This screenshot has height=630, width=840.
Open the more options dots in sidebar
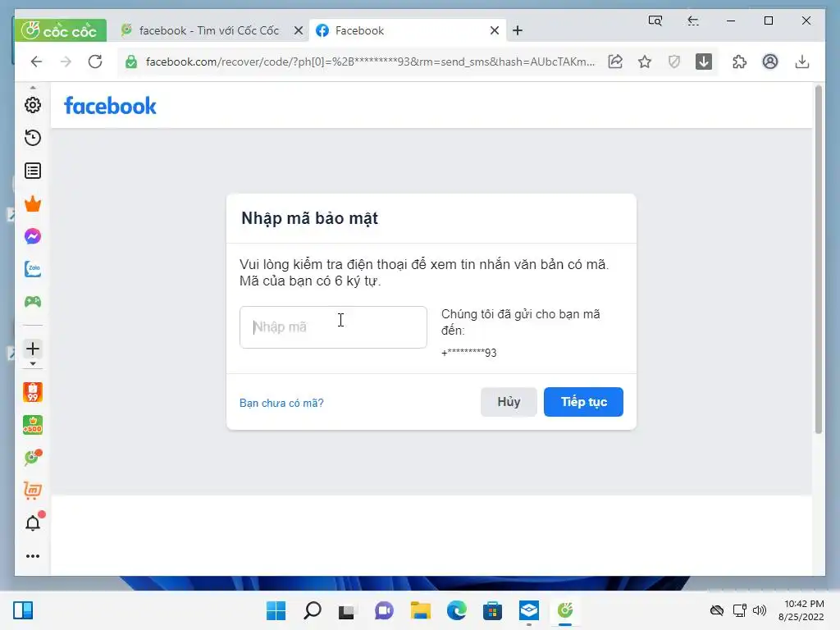point(33,556)
